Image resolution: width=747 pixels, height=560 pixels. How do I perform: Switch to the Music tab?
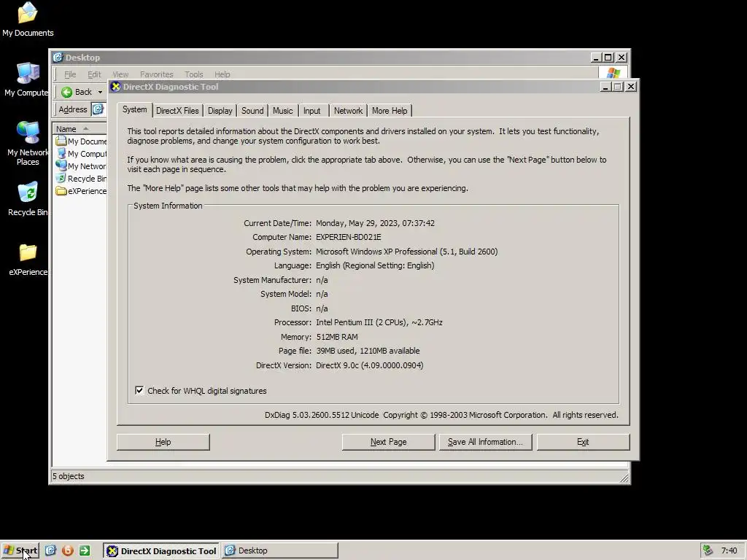(x=283, y=111)
